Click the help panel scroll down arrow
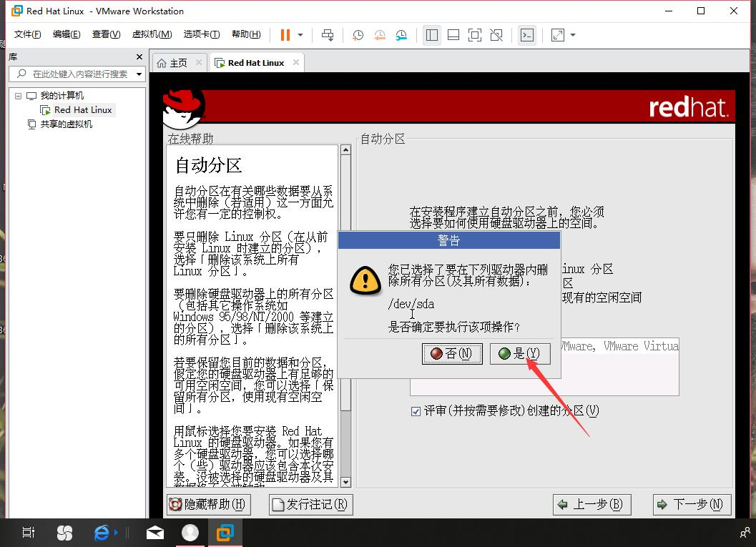This screenshot has width=756, height=547. tap(345, 481)
